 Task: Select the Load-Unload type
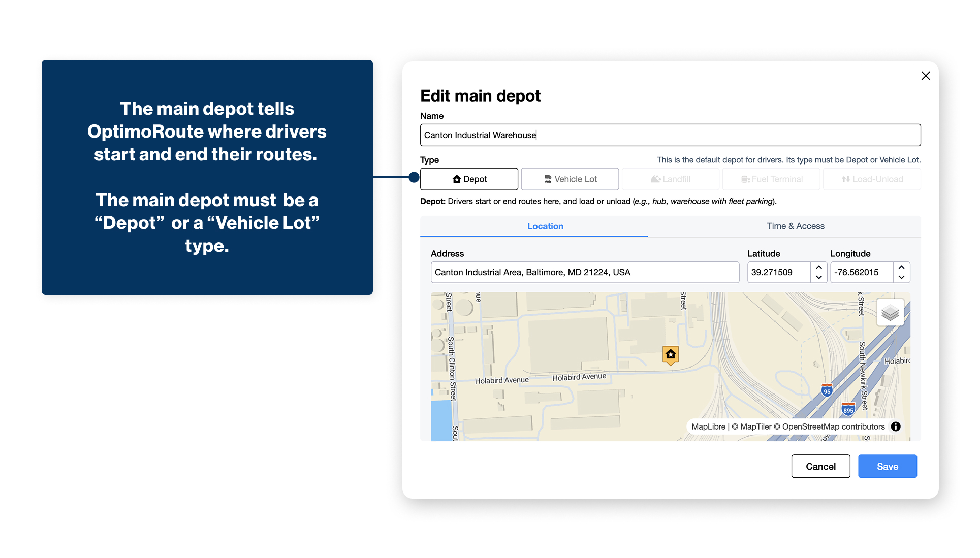coord(872,179)
